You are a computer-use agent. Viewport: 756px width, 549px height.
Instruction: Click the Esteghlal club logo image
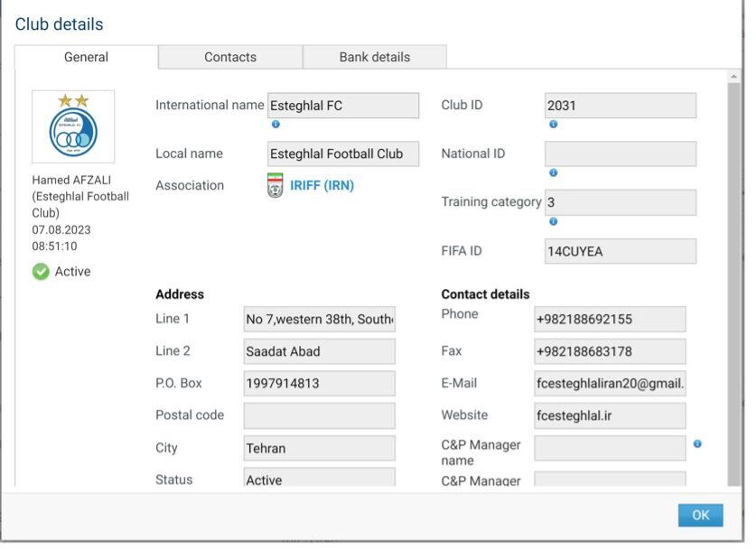tap(73, 126)
